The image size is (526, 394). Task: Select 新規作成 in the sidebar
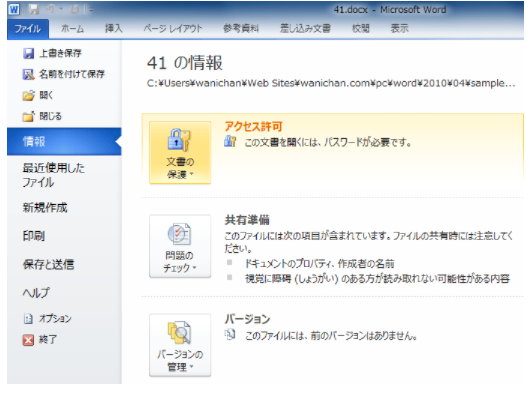pos(45,208)
